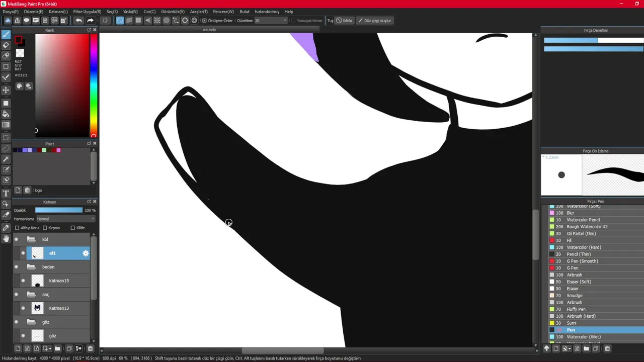Image resolution: width=644 pixels, height=362 pixels.
Task: Open the Filtre Uygula(R) menu
Action: 87,12
